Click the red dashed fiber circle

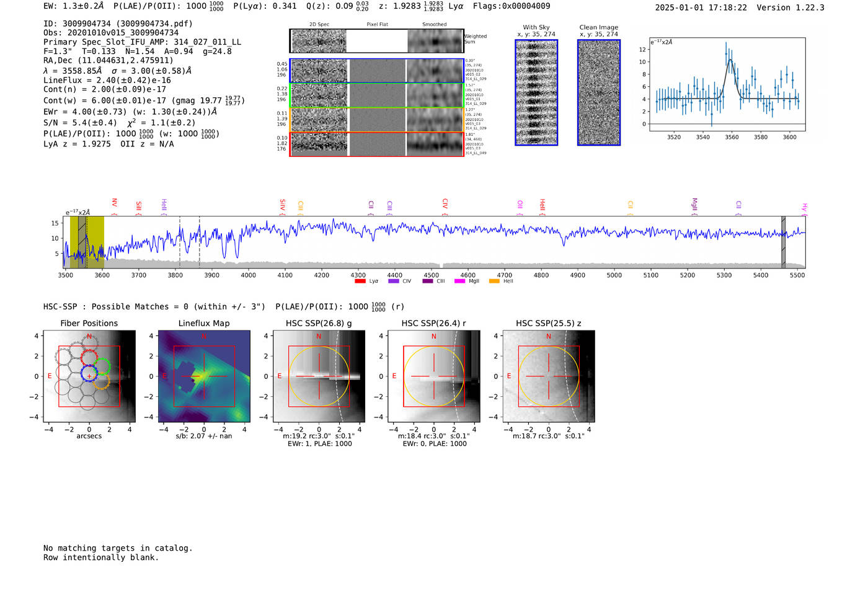click(89, 358)
